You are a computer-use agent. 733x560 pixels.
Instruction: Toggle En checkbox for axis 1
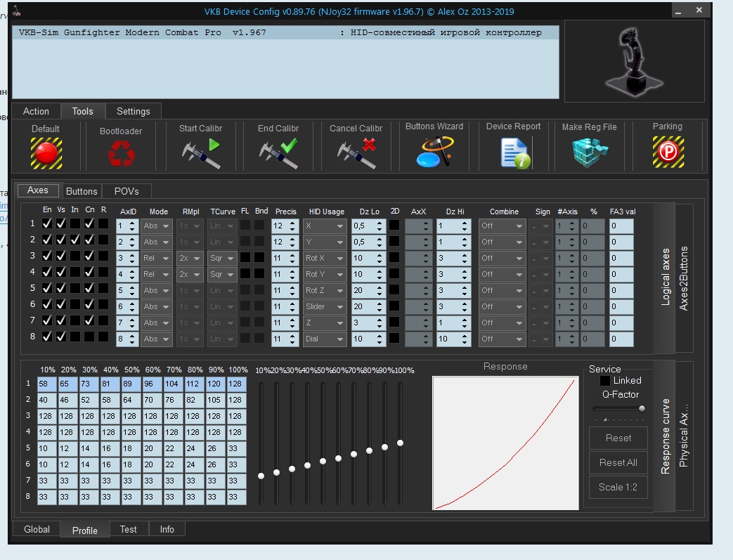(47, 223)
